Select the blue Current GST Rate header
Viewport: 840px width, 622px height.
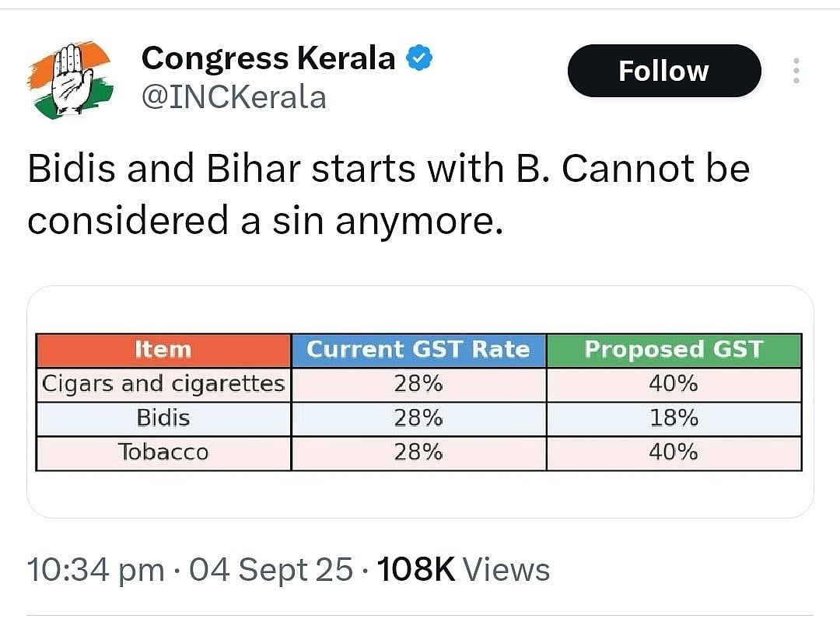point(418,350)
